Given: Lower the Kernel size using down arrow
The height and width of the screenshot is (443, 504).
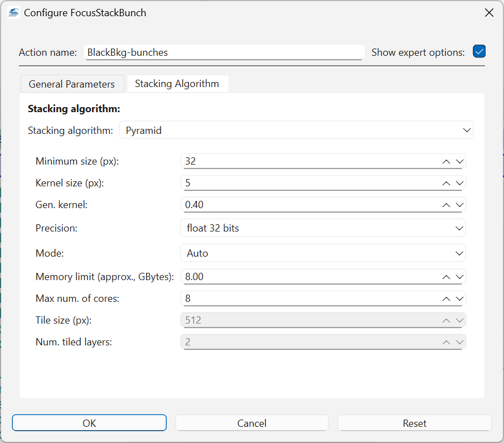Looking at the screenshot, I should [x=459, y=183].
